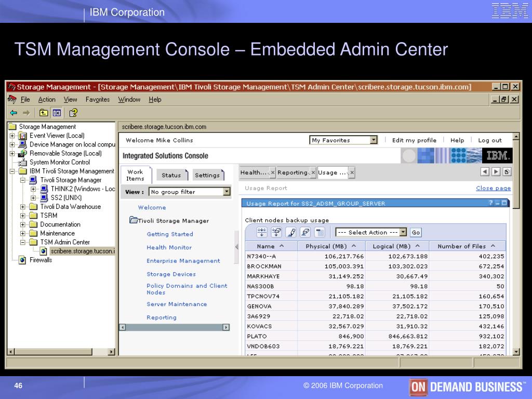This screenshot has width=532, height=399.
Task: Select the Work Items tab
Action: click(x=136, y=175)
